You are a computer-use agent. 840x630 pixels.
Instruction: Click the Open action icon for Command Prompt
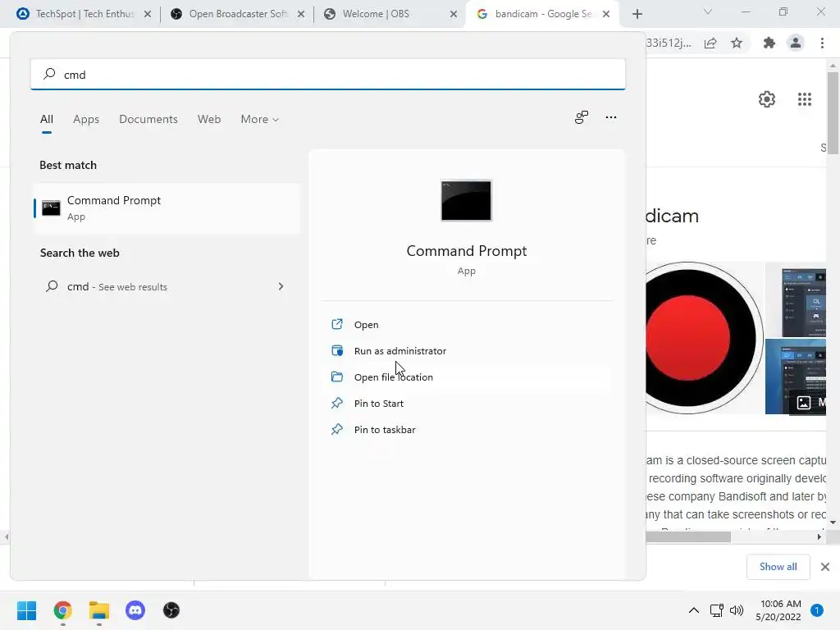click(x=337, y=324)
